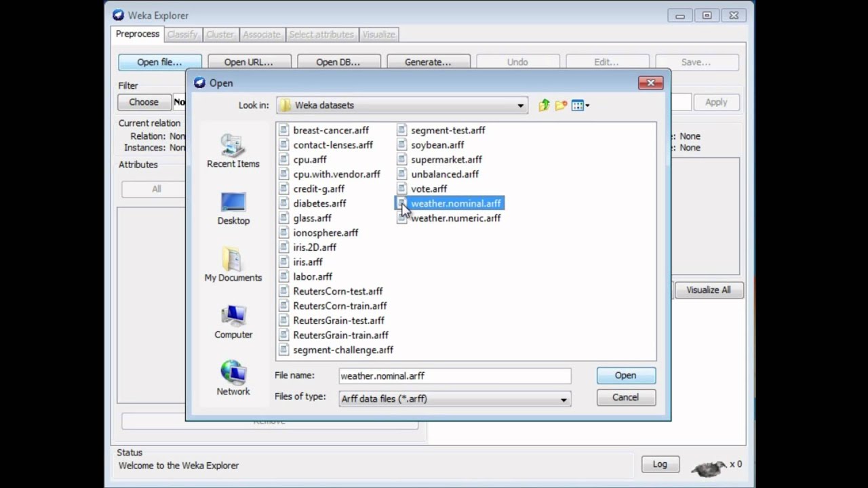
Task: Click file icon beside diabetes.arff
Action: 284,203
